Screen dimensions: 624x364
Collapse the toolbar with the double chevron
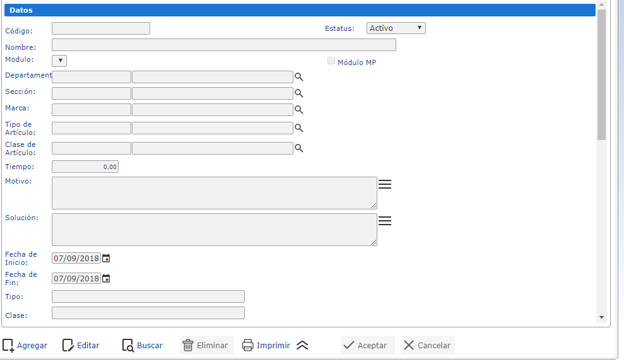(x=302, y=345)
